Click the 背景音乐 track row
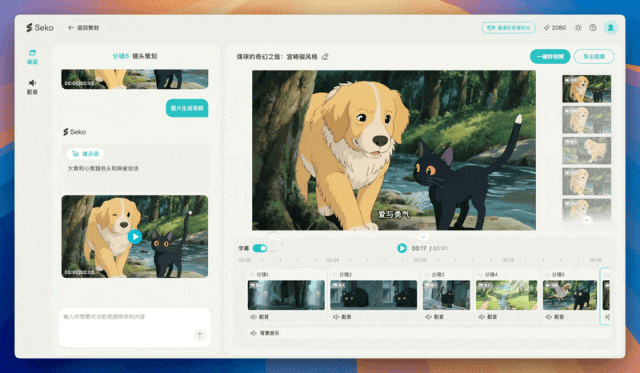The width and height of the screenshot is (640, 373). 428,333
